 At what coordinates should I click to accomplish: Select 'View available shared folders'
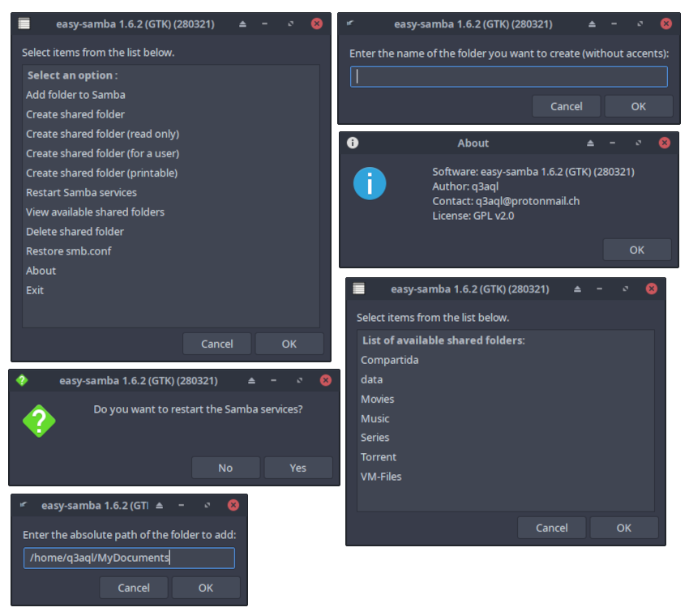(171, 212)
